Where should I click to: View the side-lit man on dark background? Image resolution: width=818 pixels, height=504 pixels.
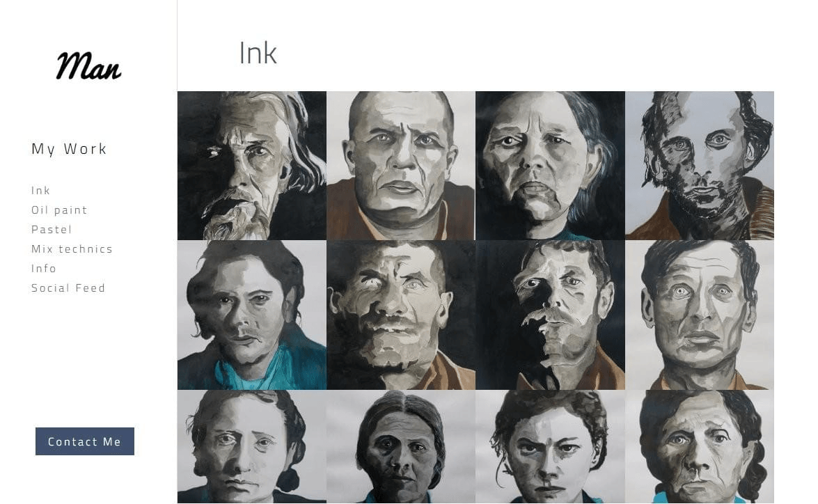550,315
